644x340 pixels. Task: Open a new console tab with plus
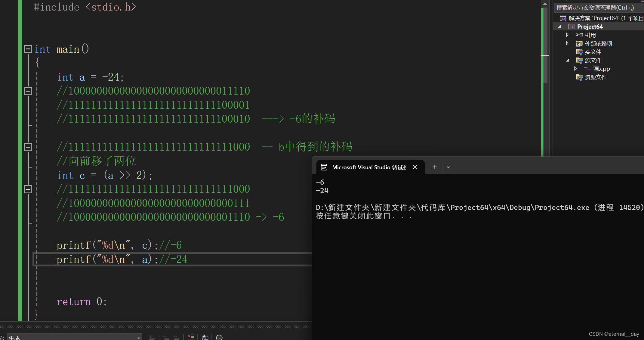(435, 167)
